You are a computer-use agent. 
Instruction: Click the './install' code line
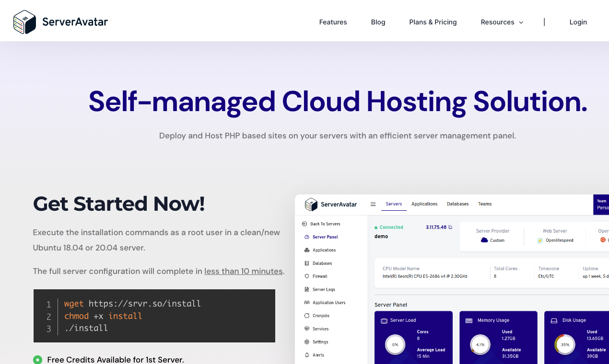point(86,328)
